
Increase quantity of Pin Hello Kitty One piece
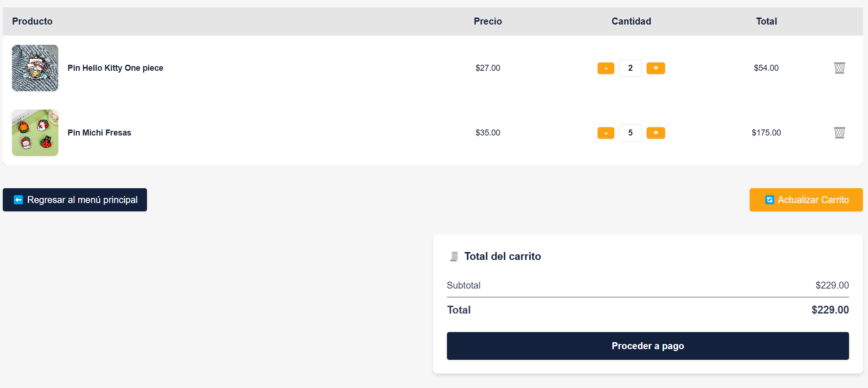(655, 68)
